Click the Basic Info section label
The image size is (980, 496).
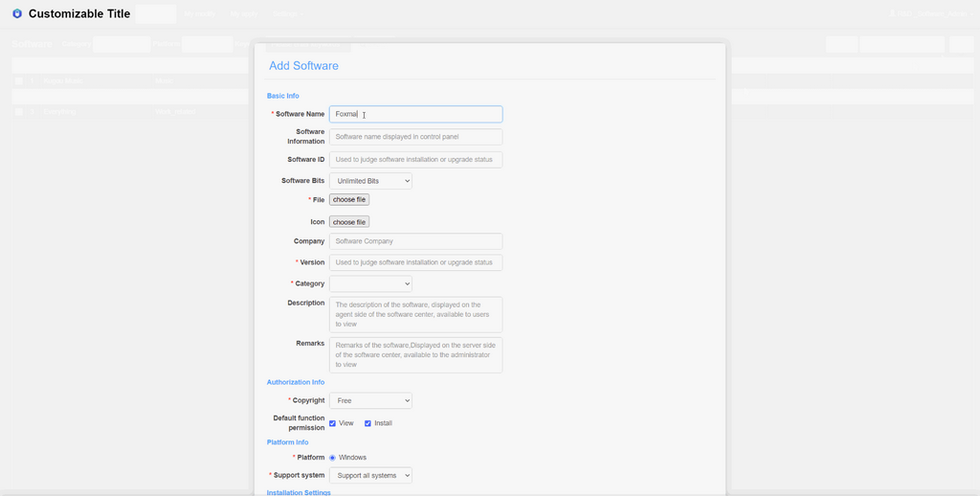pos(283,96)
